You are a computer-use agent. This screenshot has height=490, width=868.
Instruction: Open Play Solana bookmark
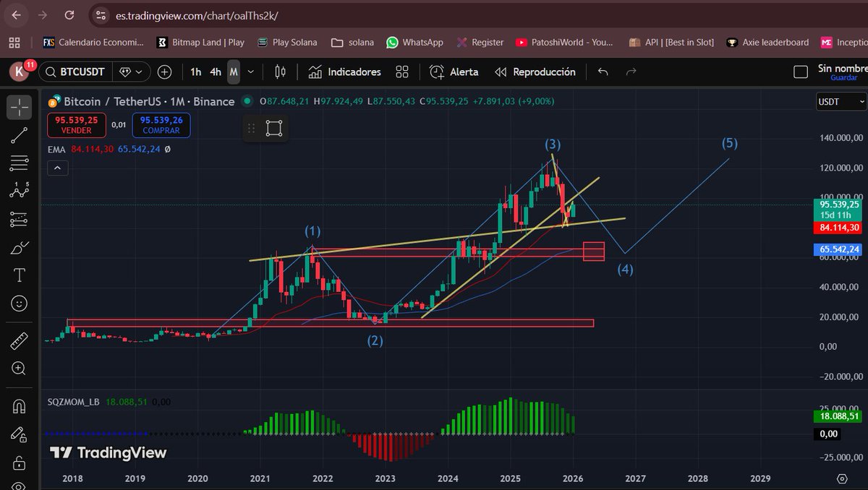coord(287,42)
